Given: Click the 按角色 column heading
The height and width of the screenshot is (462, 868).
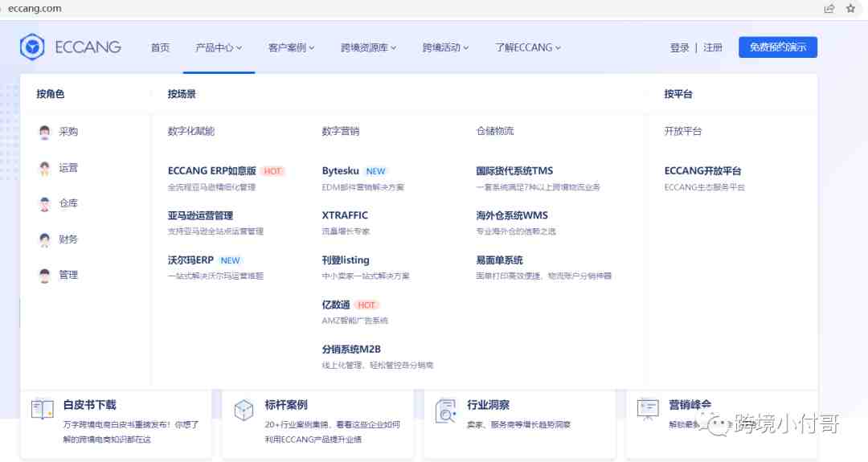Looking at the screenshot, I should (51, 94).
